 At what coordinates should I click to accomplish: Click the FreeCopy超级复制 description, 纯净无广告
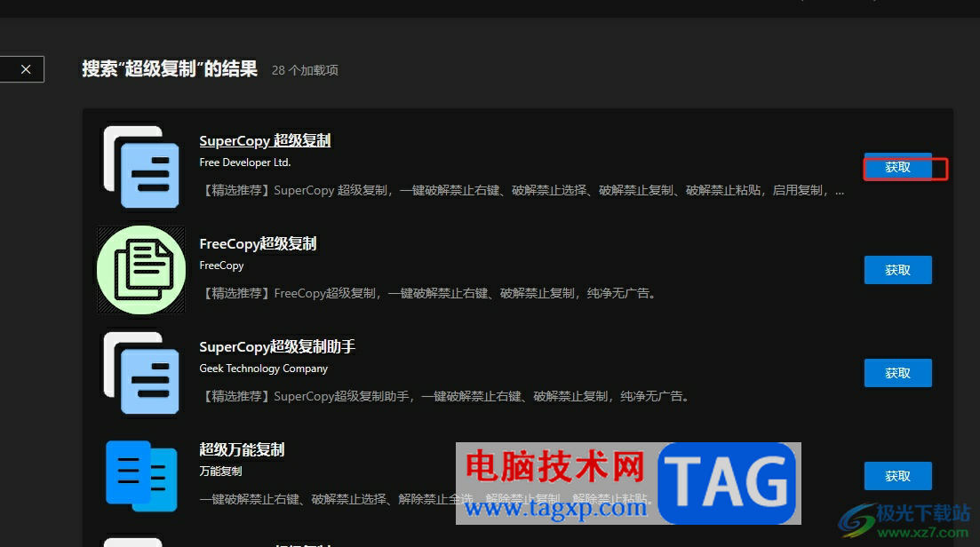click(426, 294)
